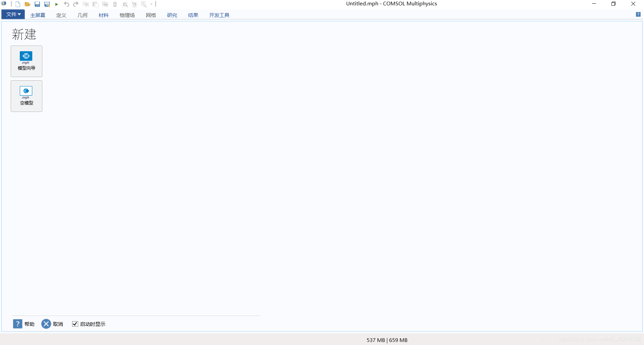Open the quick access toolbar customize arrow
Viewport: 644px width, 345px height.
point(151,4)
